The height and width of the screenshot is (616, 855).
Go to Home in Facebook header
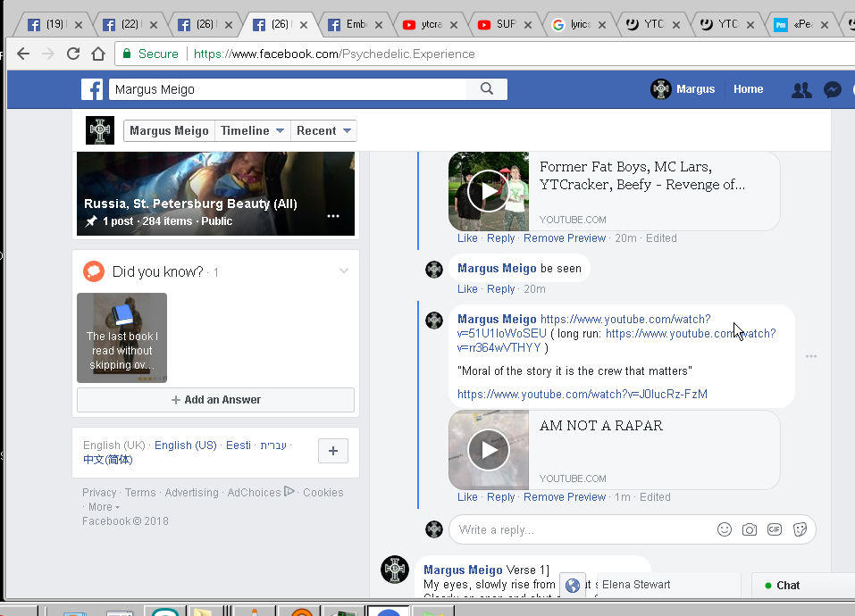click(748, 89)
